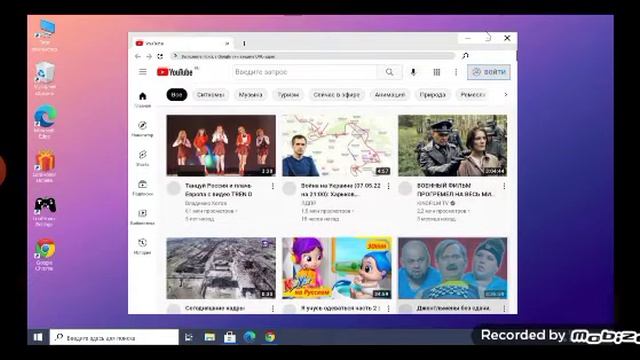This screenshot has width=640, height=360.
Task: Reload the page with the refresh icon
Action: 160,56
